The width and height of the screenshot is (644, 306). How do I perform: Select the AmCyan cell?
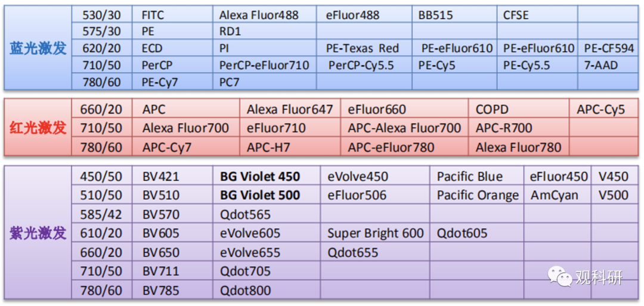pos(554,195)
